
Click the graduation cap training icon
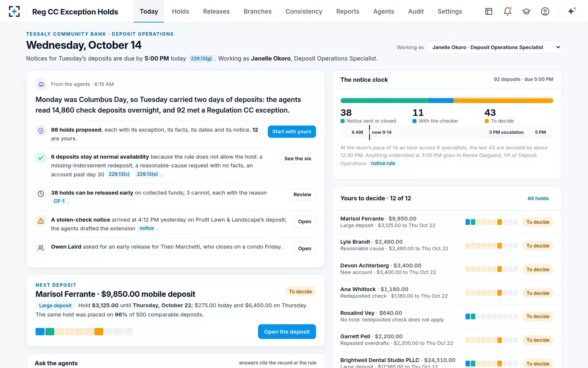(526, 11)
